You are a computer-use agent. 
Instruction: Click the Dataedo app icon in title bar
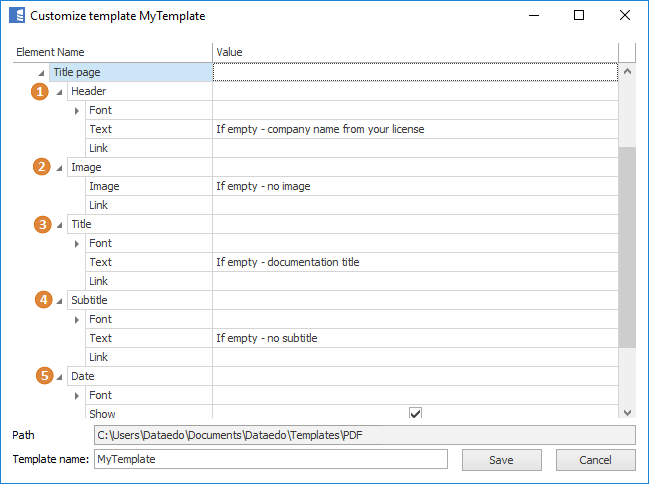pyautogui.click(x=17, y=16)
